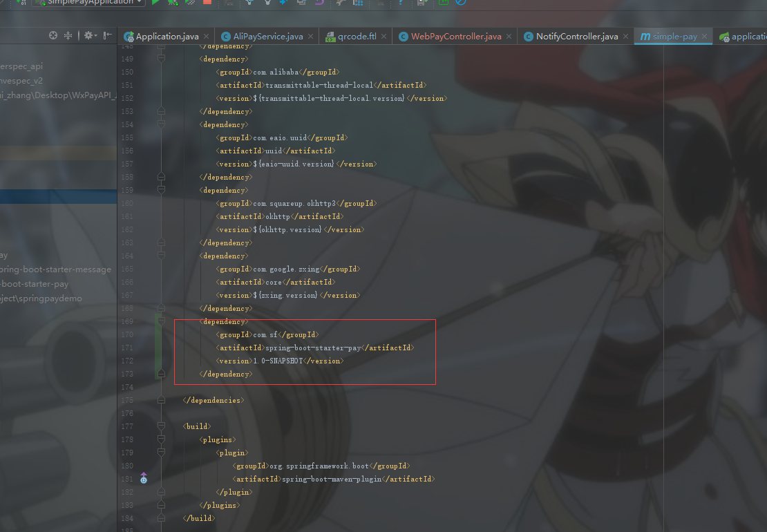Collapse the dependency block at line 149

tap(161, 59)
